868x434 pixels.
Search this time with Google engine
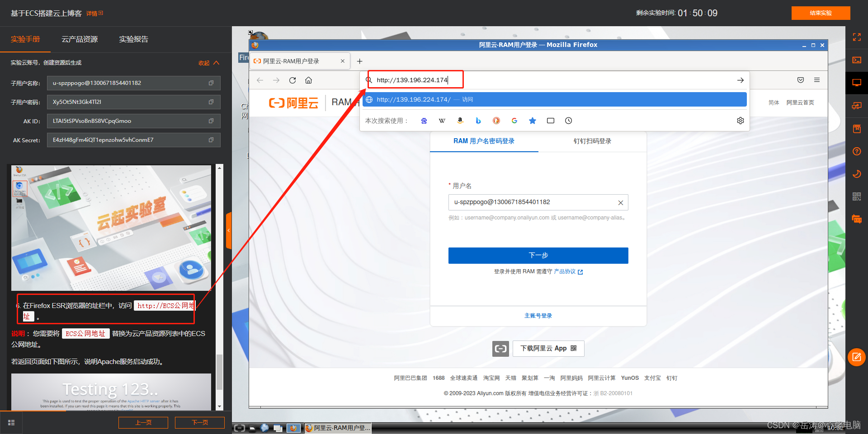tap(514, 121)
